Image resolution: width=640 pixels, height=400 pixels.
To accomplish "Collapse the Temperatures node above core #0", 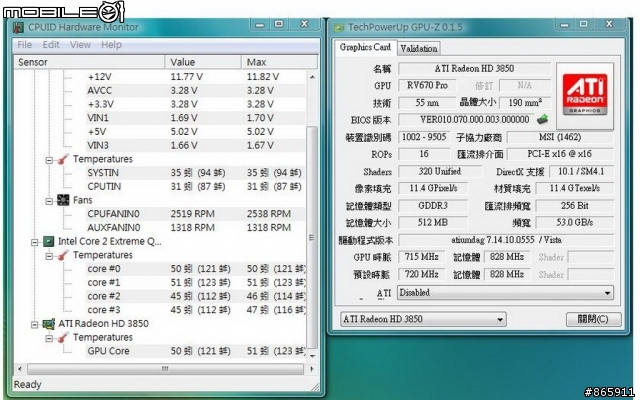I will point(49,256).
